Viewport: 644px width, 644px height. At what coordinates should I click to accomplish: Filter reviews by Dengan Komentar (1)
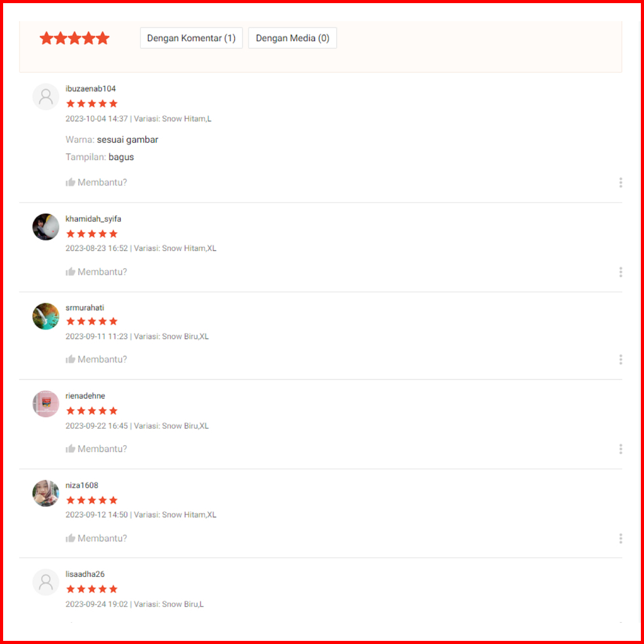tap(191, 38)
